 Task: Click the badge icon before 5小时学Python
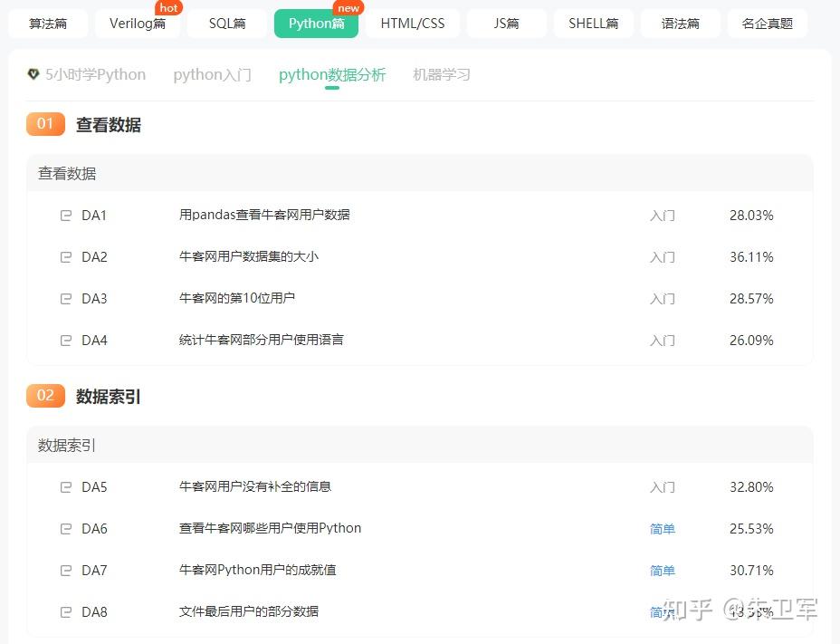(33, 74)
